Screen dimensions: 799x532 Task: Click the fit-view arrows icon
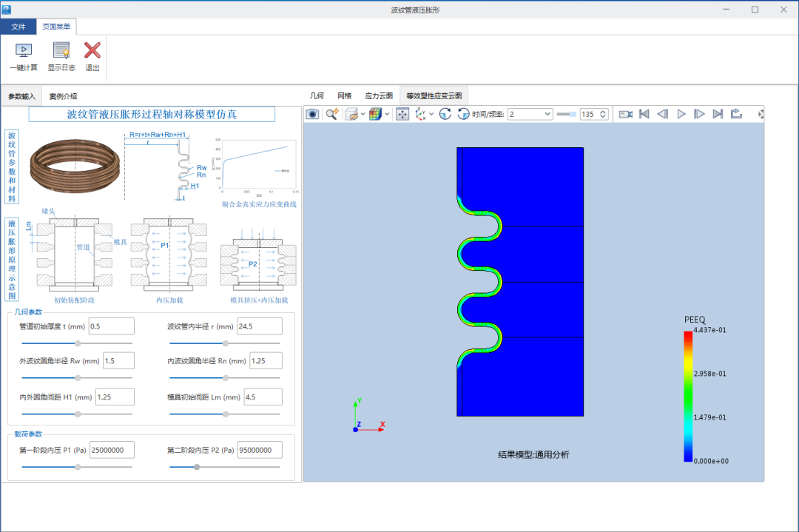[402, 114]
